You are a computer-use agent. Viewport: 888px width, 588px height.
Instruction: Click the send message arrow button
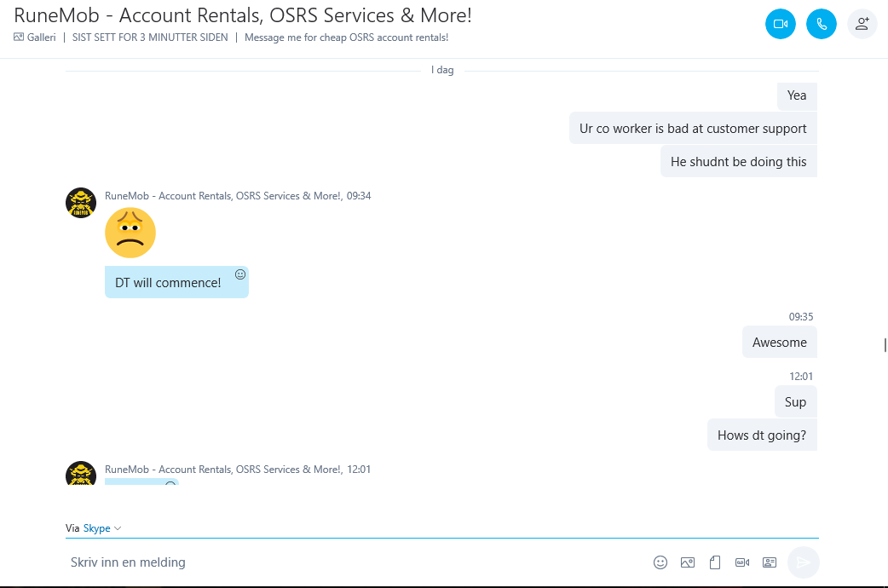(x=803, y=562)
